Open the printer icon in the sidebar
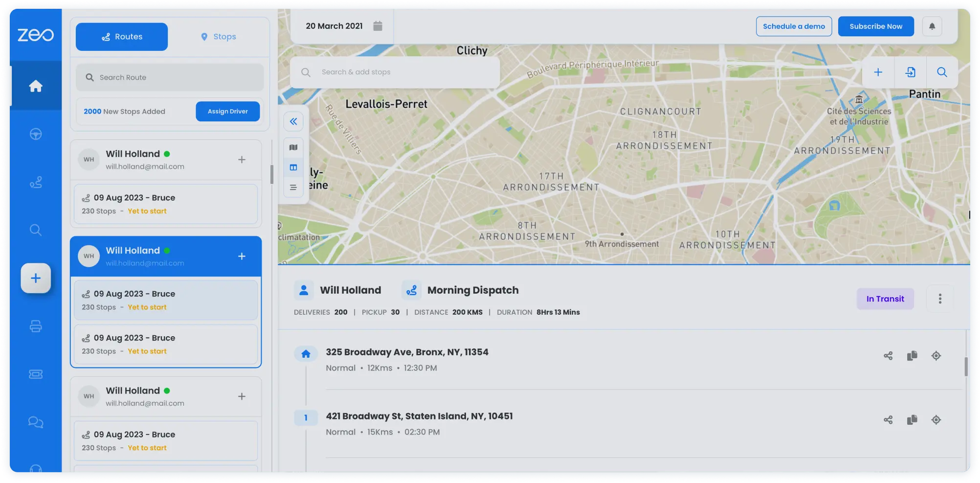The image size is (980, 483). coord(36,326)
